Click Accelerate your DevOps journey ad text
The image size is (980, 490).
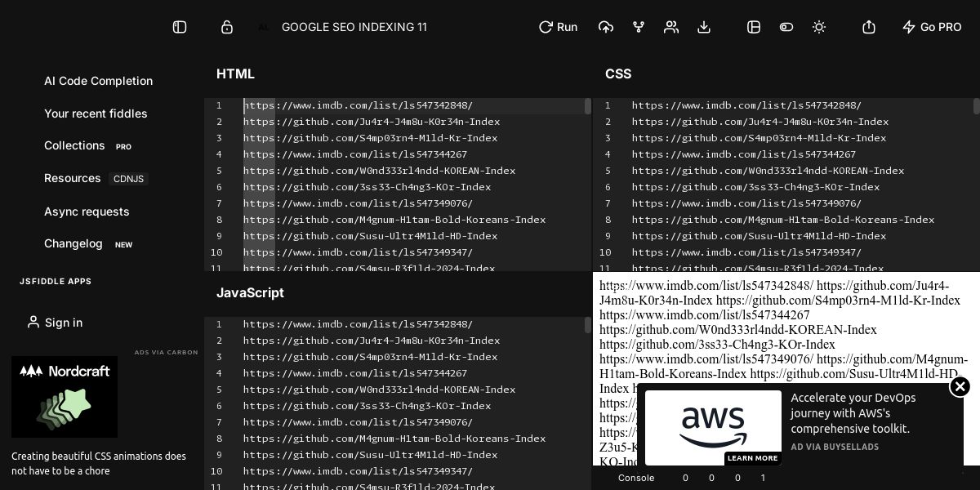pos(853,413)
